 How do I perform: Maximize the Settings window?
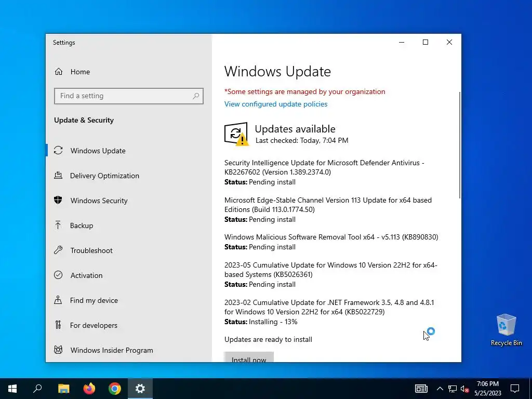[425, 42]
